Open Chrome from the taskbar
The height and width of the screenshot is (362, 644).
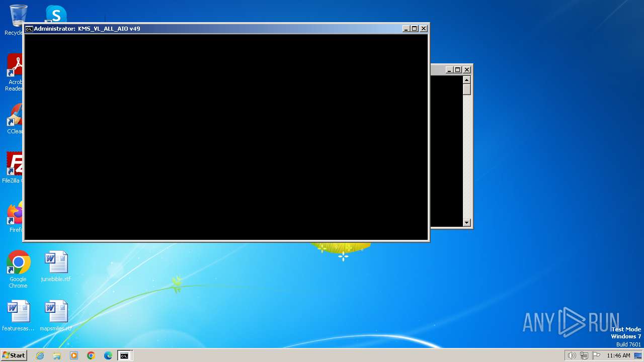point(91,355)
